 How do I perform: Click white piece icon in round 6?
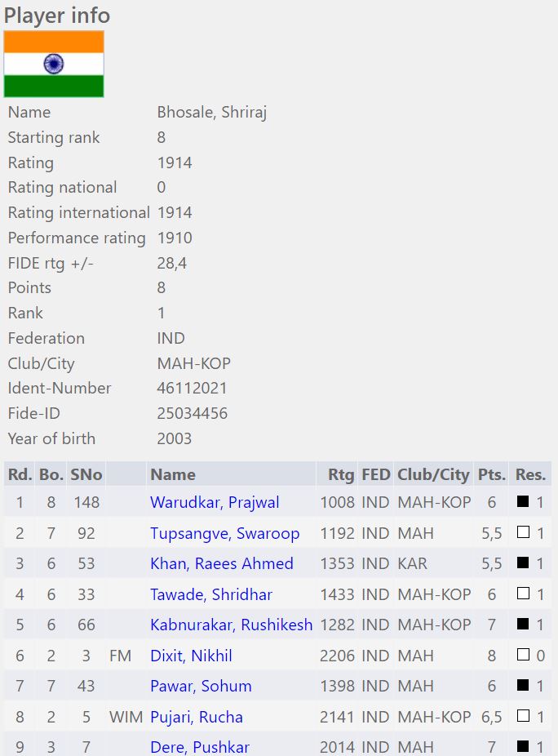[523, 656]
